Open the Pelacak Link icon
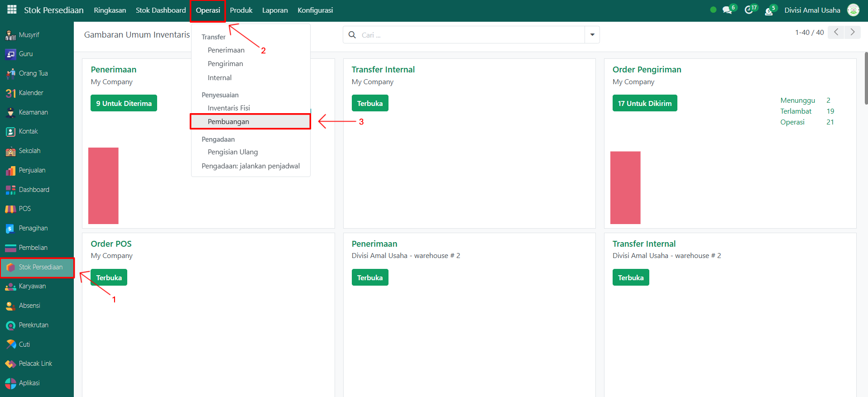This screenshot has width=868, height=397. pos(10,364)
